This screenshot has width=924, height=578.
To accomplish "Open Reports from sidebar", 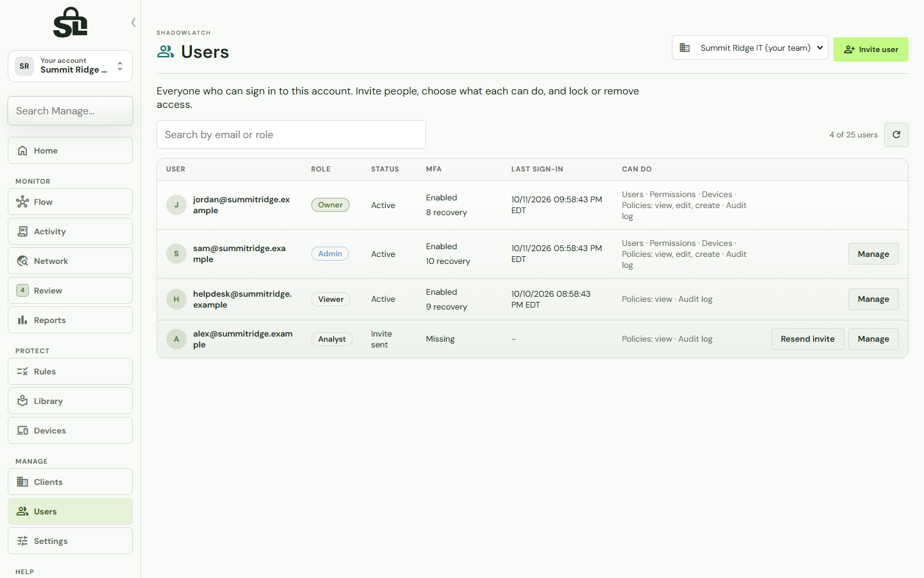I will (70, 320).
